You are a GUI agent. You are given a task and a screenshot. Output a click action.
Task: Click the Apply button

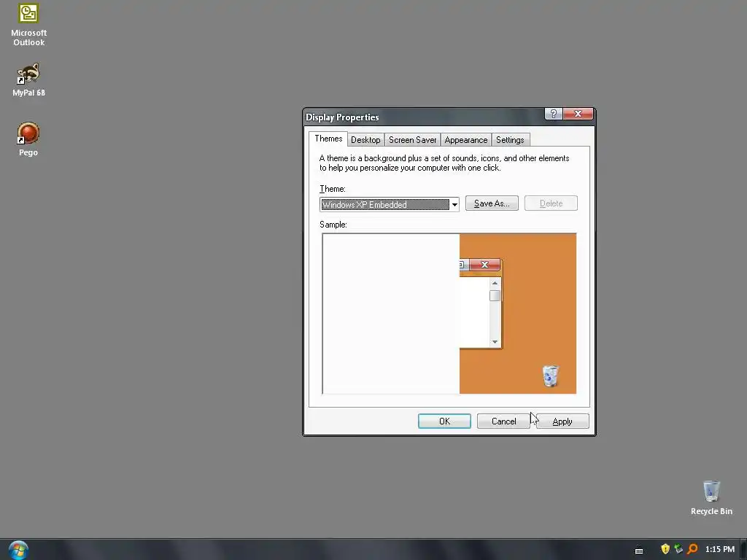[562, 421]
